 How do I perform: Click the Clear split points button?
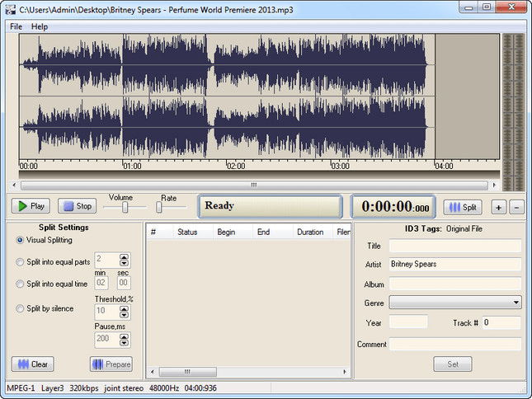click(32, 364)
